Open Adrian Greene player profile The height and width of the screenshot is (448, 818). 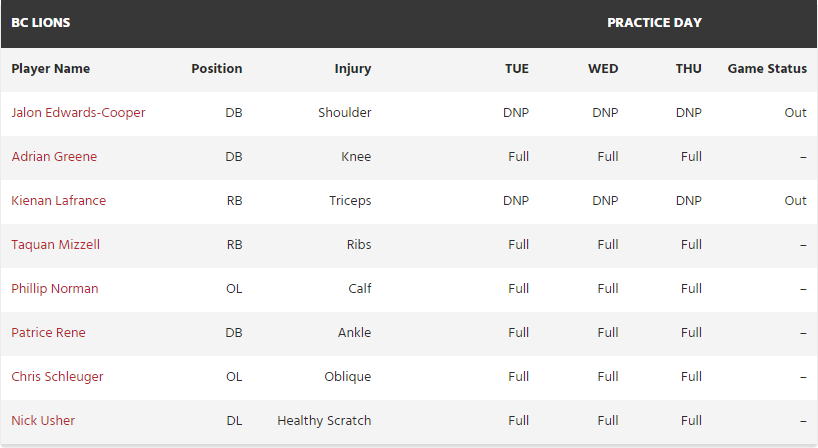click(54, 157)
